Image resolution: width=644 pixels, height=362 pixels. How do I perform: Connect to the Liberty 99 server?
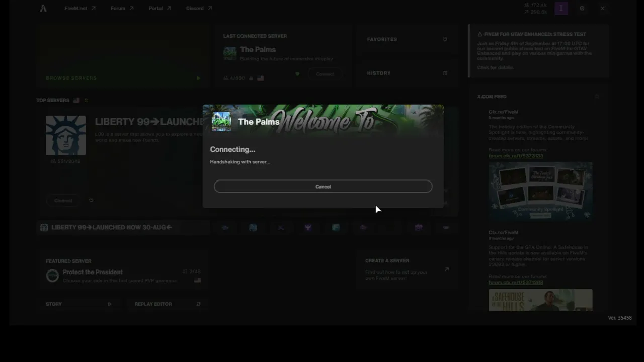tap(63, 200)
